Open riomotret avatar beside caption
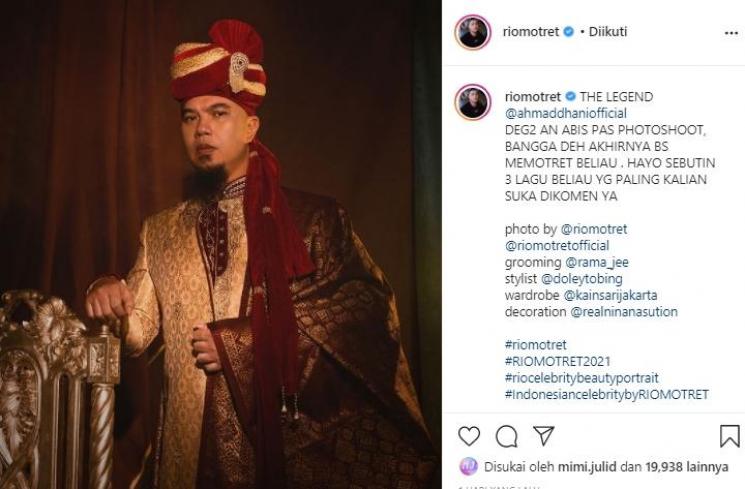The image size is (745, 489). pyautogui.click(x=473, y=102)
